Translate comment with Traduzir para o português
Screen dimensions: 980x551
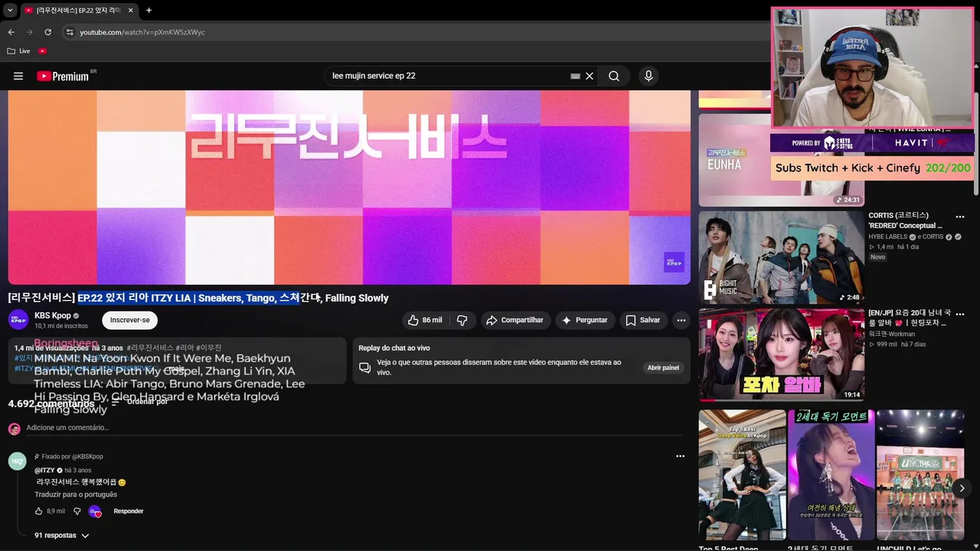click(x=76, y=494)
